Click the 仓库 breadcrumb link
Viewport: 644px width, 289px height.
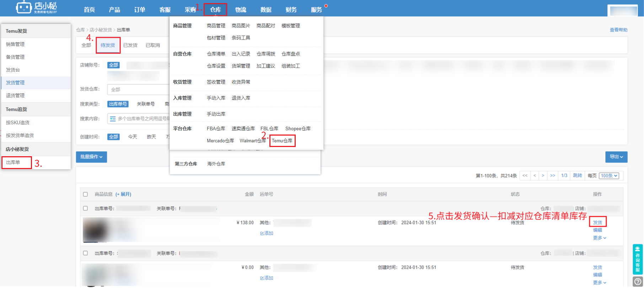(x=80, y=30)
